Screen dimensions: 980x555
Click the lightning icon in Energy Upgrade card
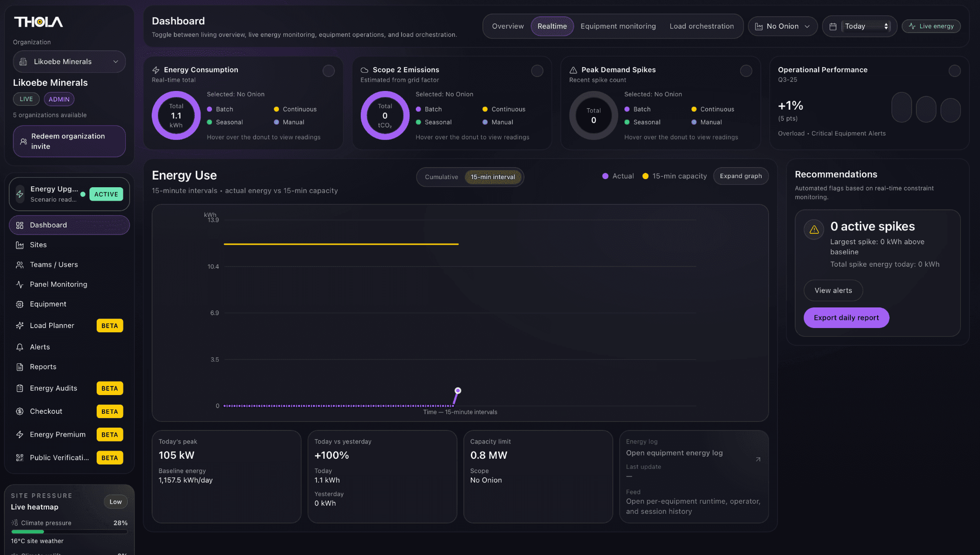click(20, 194)
